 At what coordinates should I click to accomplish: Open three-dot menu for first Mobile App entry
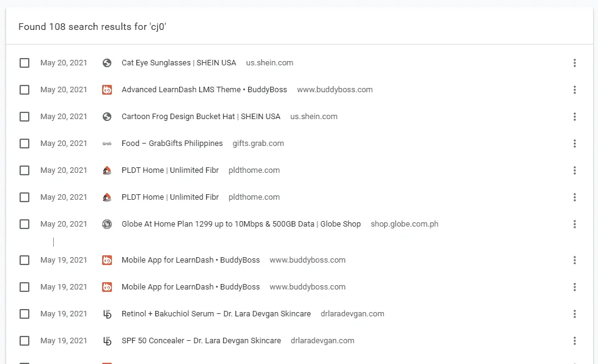click(x=574, y=260)
